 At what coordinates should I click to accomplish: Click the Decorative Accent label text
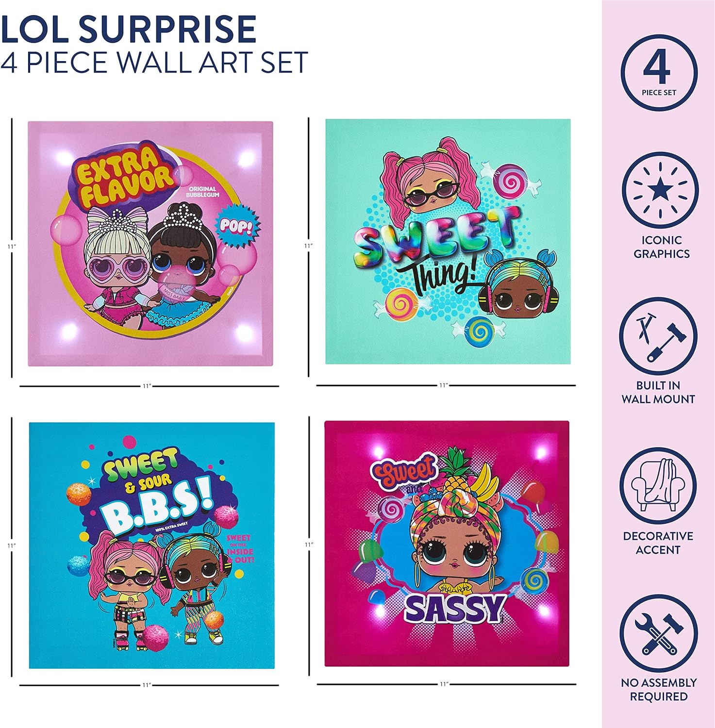click(x=658, y=543)
